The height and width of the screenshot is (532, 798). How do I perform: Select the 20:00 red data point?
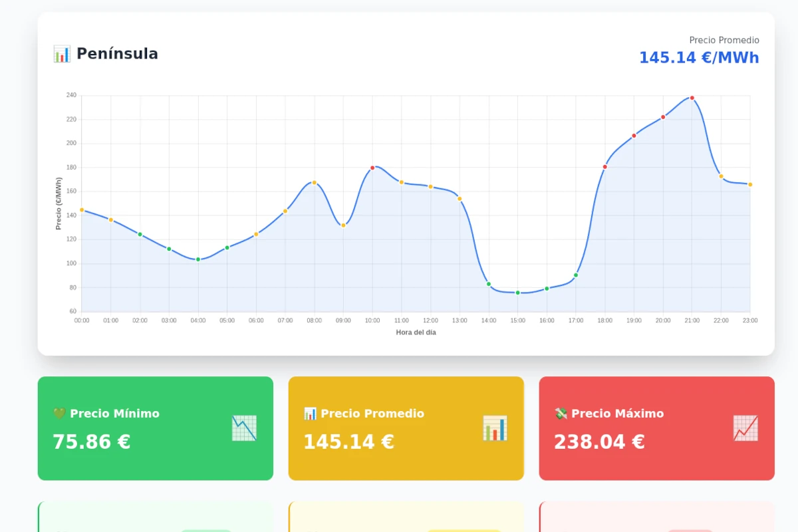coord(663,117)
